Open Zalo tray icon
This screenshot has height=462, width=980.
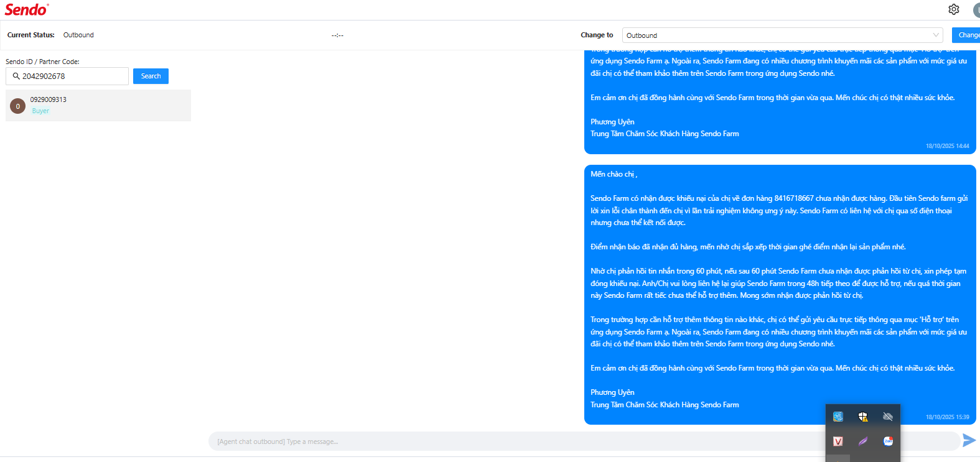pos(888,441)
